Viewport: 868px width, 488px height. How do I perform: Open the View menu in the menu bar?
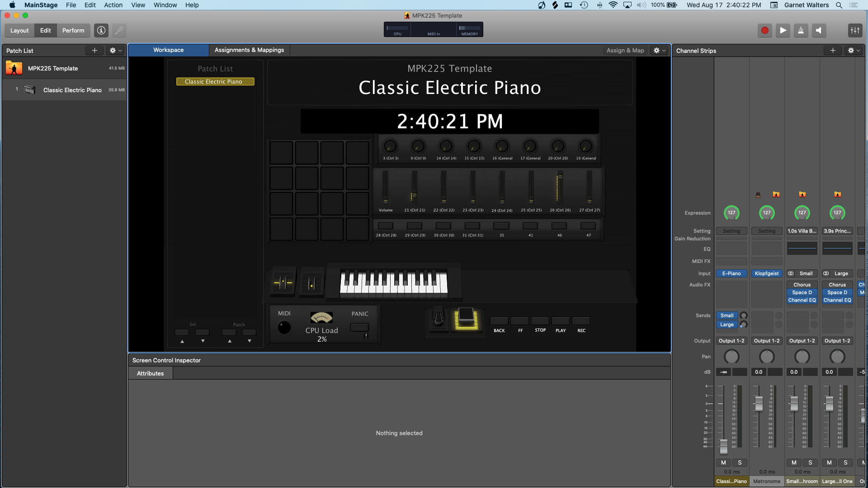138,5
